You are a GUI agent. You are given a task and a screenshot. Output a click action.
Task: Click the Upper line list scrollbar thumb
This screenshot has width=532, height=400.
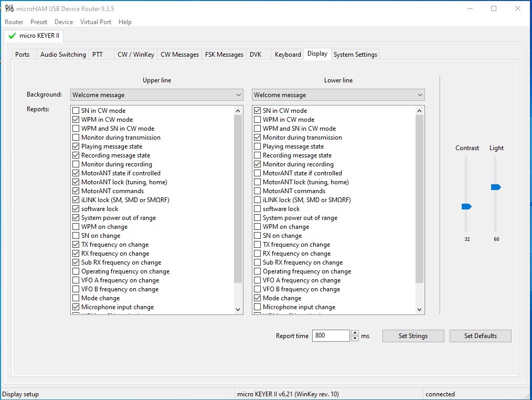(x=238, y=199)
